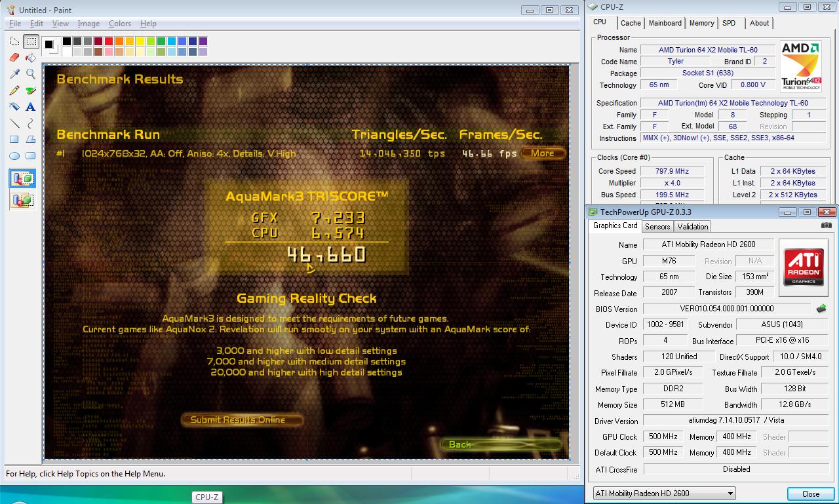The image size is (839, 504).
Task: Select the Free-Form Select tool in Paint
Action: point(14,41)
